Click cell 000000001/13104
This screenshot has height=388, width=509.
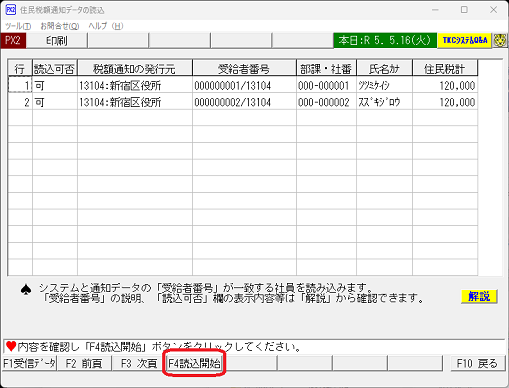click(x=244, y=85)
